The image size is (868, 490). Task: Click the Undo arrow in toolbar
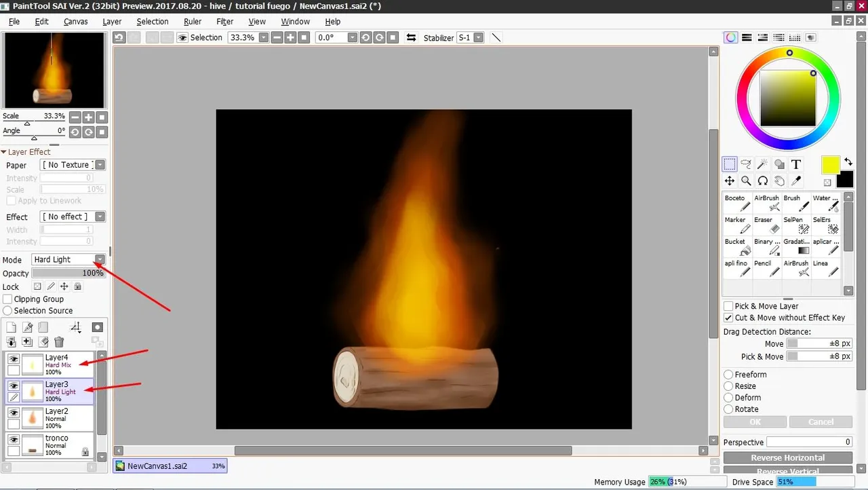coord(119,38)
